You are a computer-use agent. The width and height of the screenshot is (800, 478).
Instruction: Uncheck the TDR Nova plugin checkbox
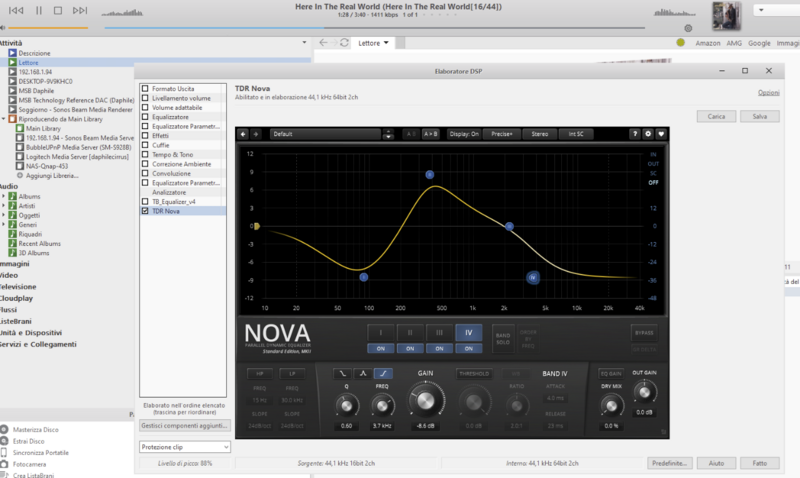click(145, 211)
